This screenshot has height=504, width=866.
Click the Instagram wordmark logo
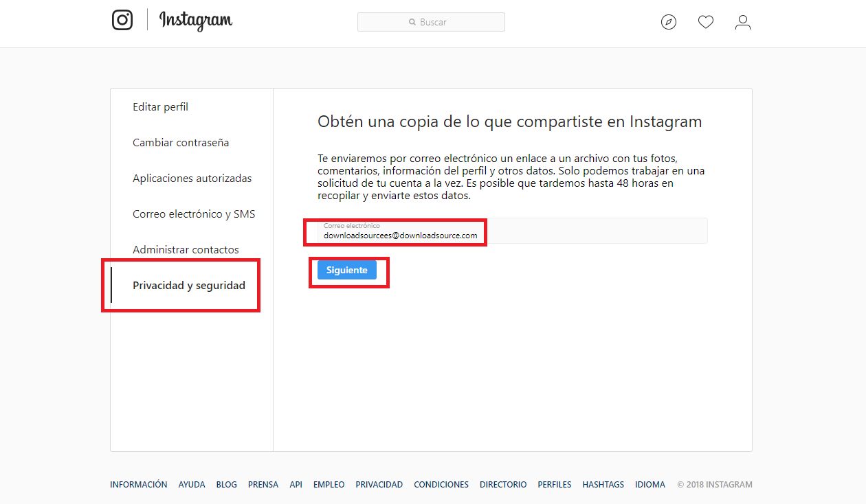point(196,21)
